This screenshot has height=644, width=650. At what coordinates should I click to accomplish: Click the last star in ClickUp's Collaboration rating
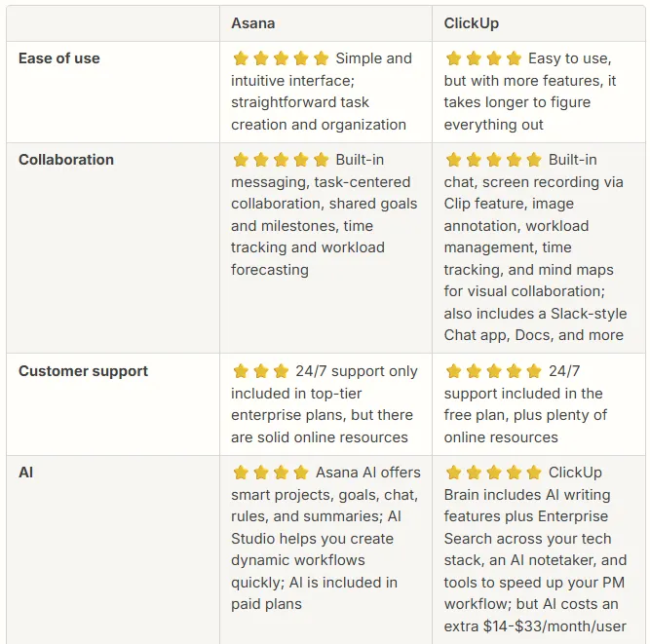coord(533,160)
